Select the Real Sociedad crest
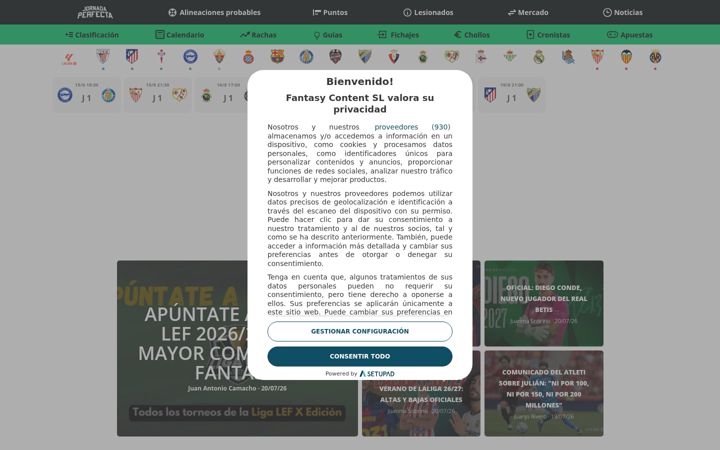Viewport: 720px width, 450px height. pyautogui.click(x=568, y=56)
